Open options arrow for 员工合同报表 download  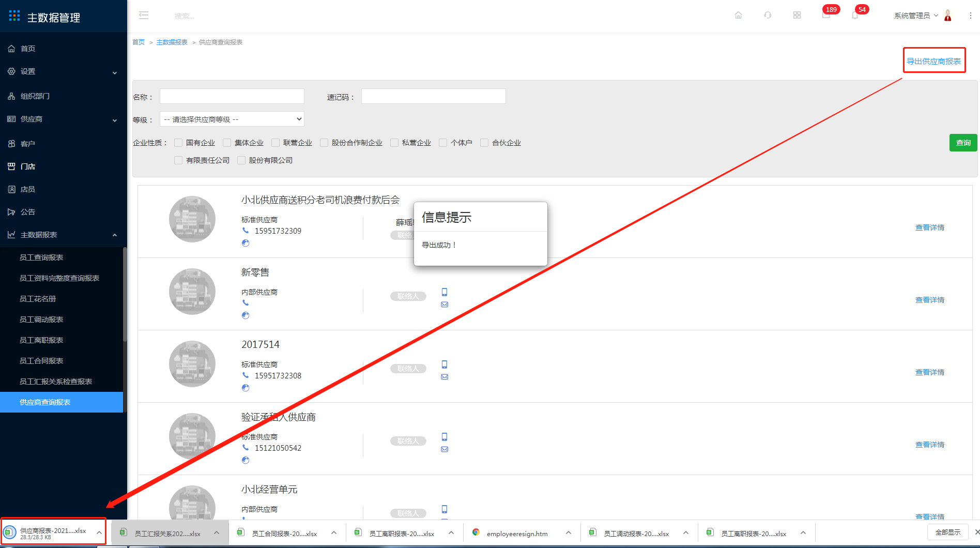click(x=334, y=532)
